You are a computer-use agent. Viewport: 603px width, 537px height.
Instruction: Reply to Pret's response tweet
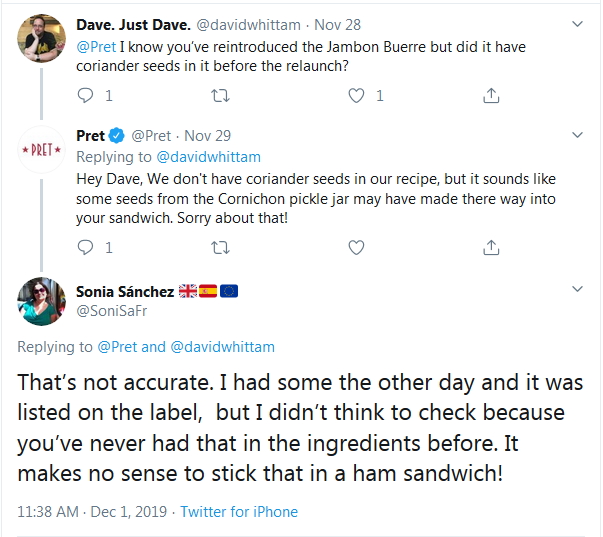click(86, 247)
